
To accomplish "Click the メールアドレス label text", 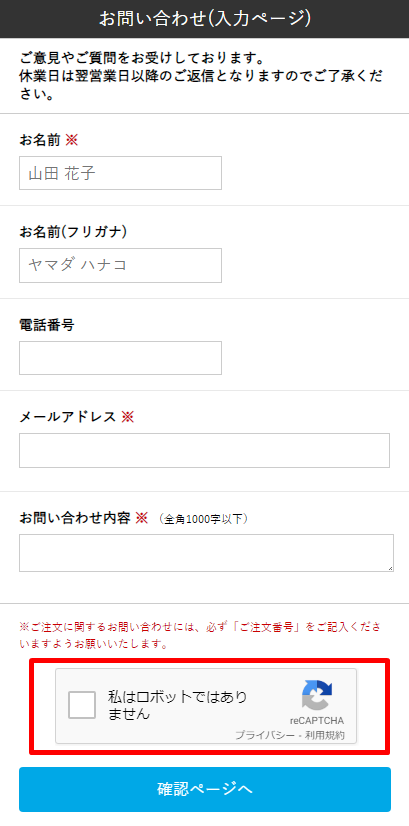I will pos(67,417).
